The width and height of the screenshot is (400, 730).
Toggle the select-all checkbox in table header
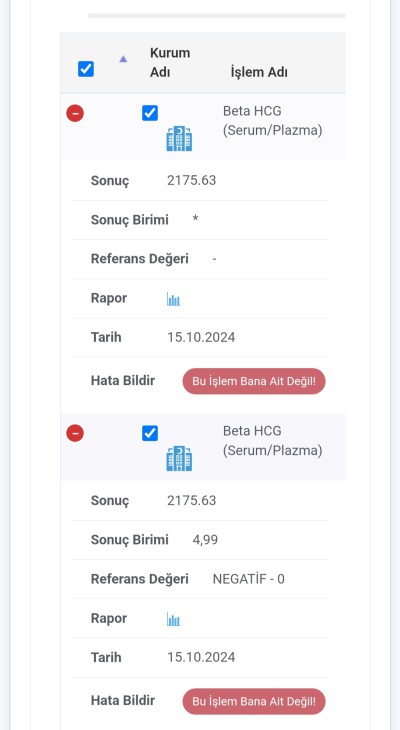[x=86, y=69]
